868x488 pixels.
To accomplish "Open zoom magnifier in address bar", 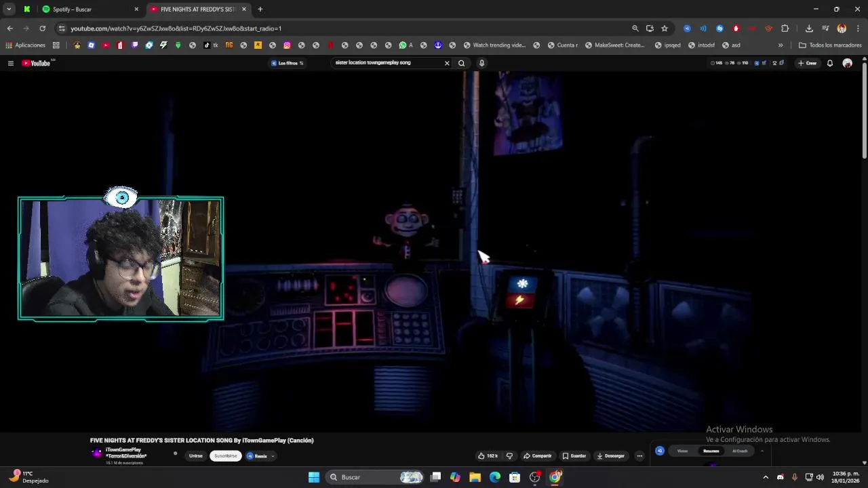I will 635,28.
